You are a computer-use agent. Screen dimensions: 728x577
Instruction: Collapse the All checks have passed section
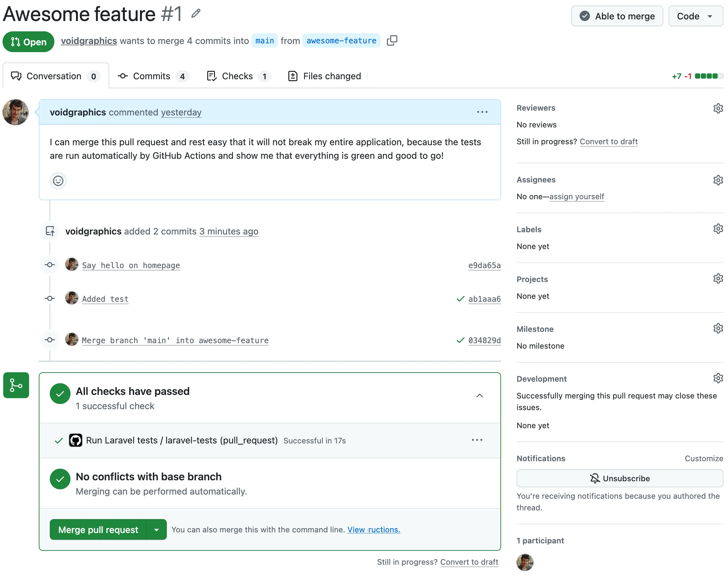tap(479, 395)
